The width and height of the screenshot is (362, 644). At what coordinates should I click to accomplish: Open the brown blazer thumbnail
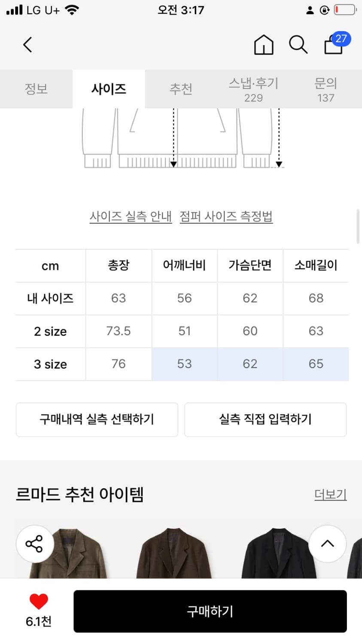tap(173, 553)
